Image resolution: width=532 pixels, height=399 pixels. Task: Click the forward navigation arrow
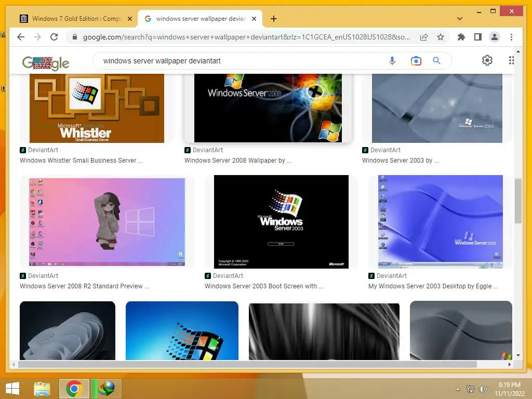[x=37, y=37]
